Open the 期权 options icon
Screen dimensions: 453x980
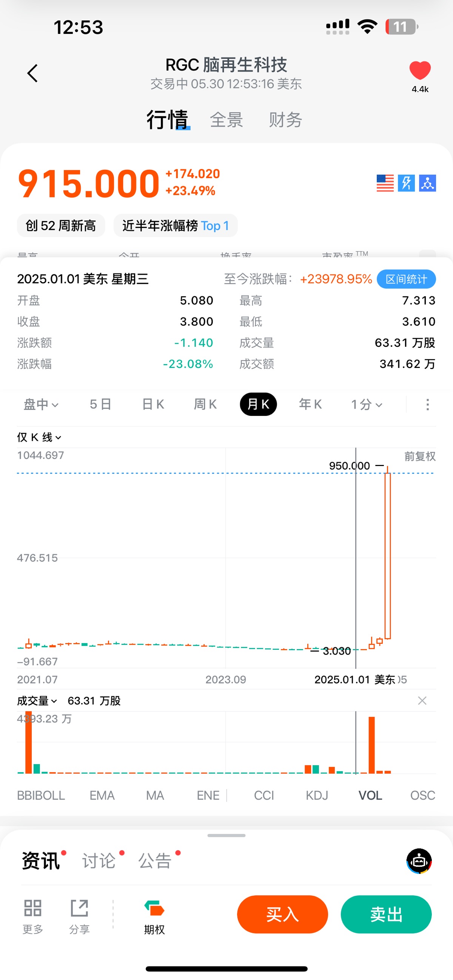click(154, 908)
